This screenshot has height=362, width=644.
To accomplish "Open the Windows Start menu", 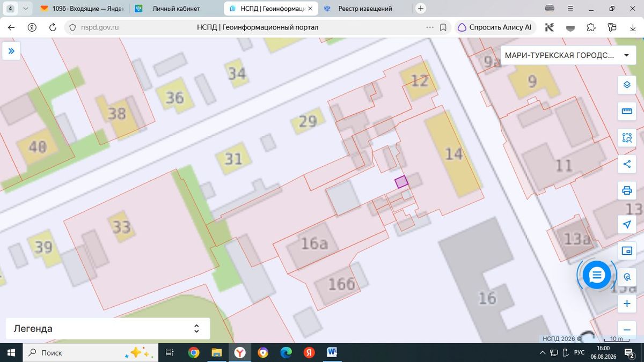I will [11, 353].
